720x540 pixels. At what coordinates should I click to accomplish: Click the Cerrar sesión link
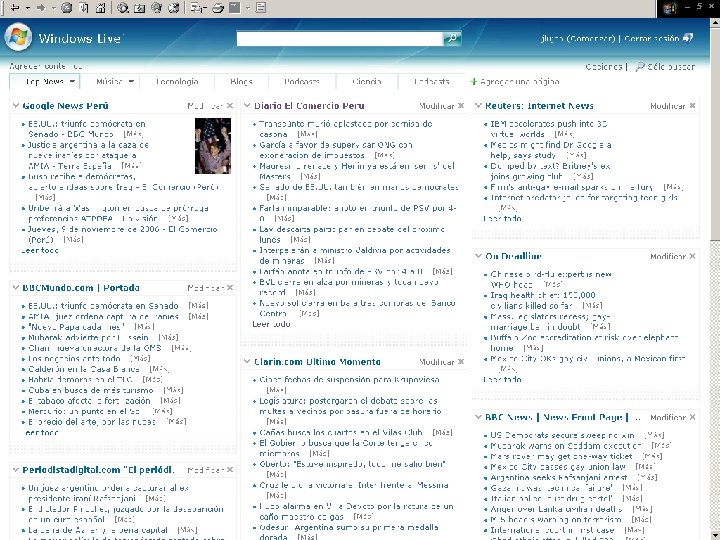(x=652, y=39)
